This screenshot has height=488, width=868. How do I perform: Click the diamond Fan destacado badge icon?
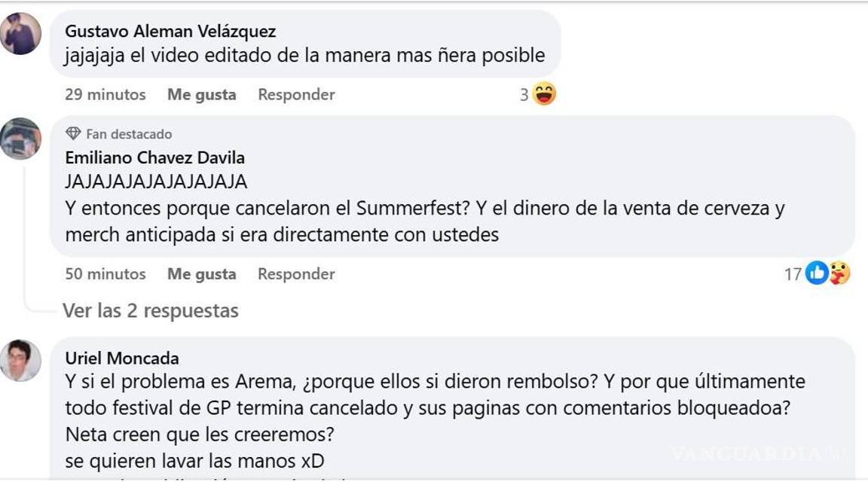click(73, 133)
